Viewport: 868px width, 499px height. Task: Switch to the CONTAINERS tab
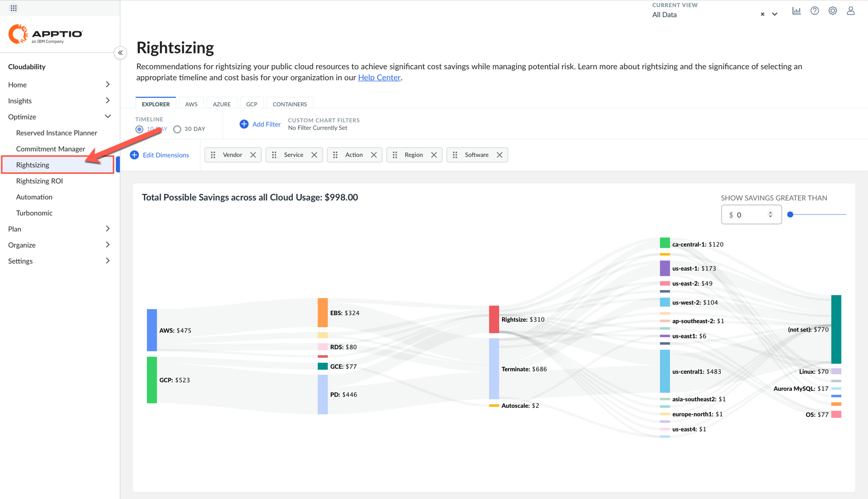[290, 104]
